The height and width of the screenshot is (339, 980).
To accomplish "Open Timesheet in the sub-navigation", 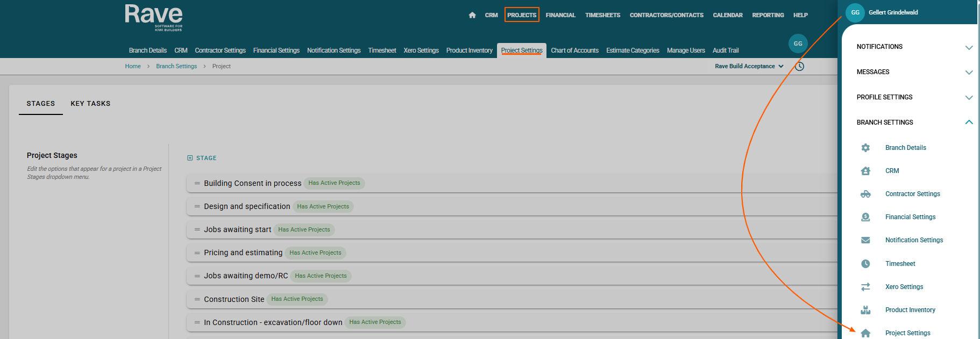I will [x=382, y=51].
